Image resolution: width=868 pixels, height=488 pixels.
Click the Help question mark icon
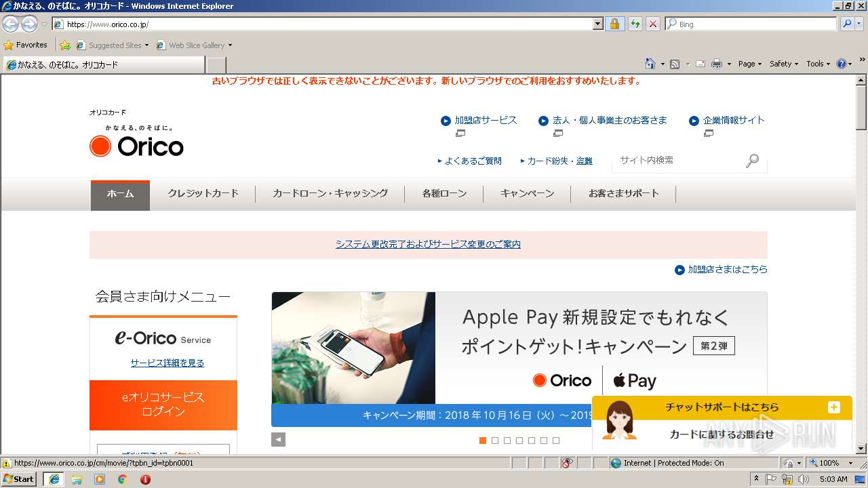tap(842, 64)
